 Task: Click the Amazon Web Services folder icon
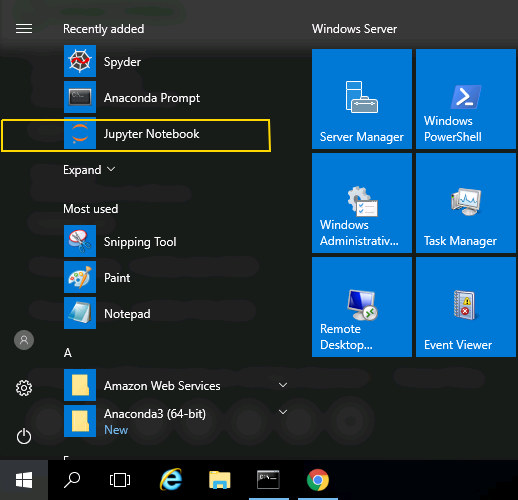pos(80,385)
